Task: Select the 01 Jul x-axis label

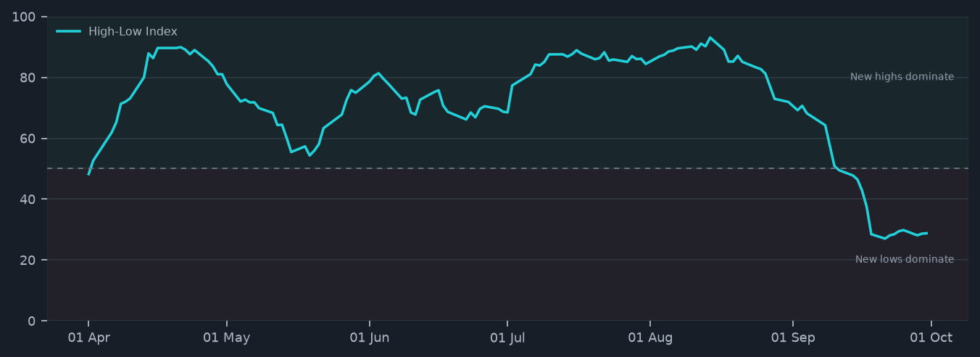Action: coord(507,338)
